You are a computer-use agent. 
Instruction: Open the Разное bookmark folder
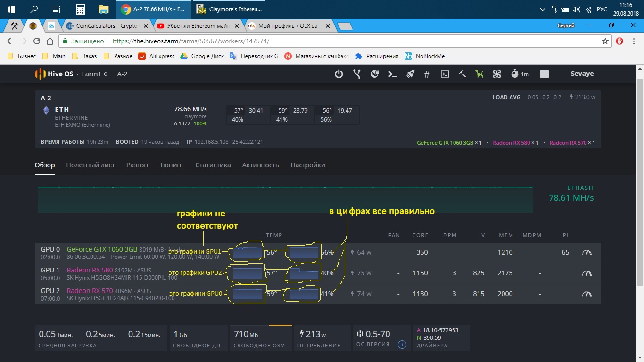pos(118,56)
